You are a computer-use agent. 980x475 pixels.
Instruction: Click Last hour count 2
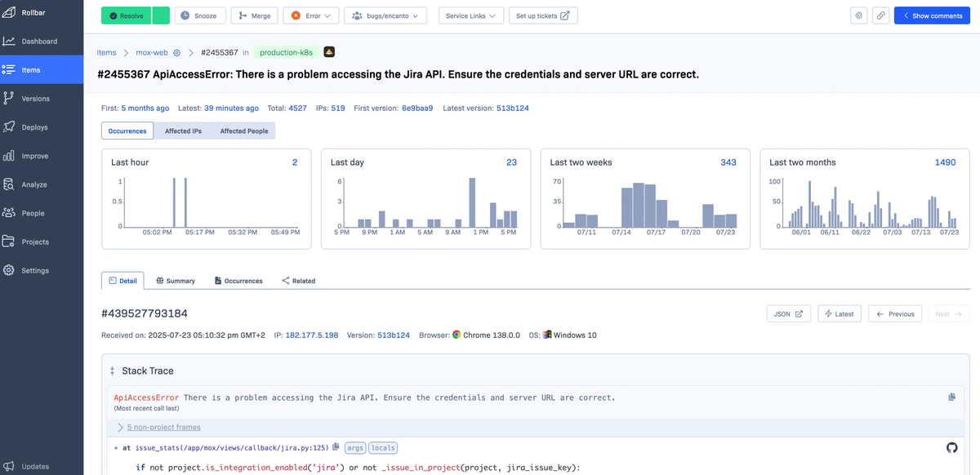click(x=295, y=162)
